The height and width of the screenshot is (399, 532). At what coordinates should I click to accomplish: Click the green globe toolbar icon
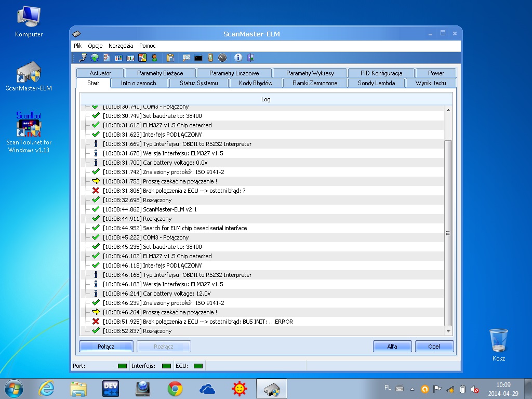click(x=95, y=58)
